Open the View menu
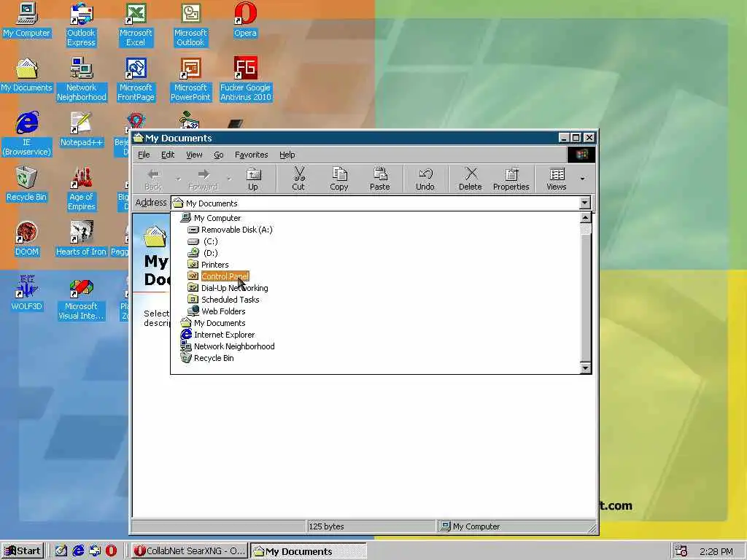Viewport: 747px width, 560px height. click(x=194, y=155)
